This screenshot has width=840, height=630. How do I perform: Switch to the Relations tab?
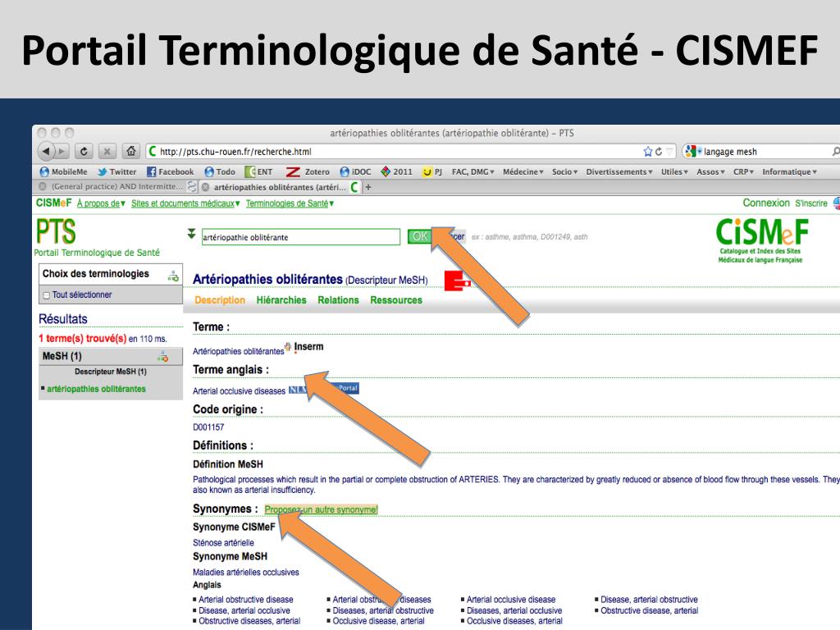[x=338, y=300]
